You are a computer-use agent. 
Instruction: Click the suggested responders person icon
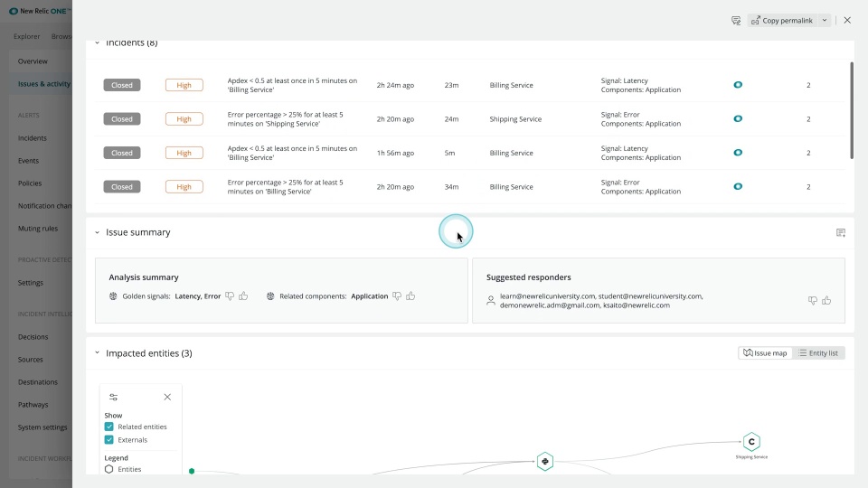490,300
